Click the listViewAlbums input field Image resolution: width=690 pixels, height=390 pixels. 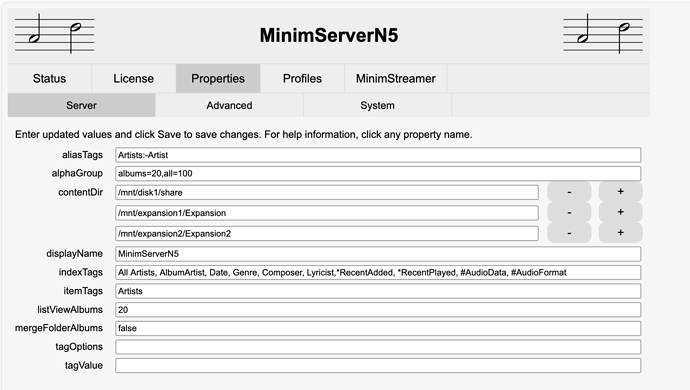pos(378,310)
